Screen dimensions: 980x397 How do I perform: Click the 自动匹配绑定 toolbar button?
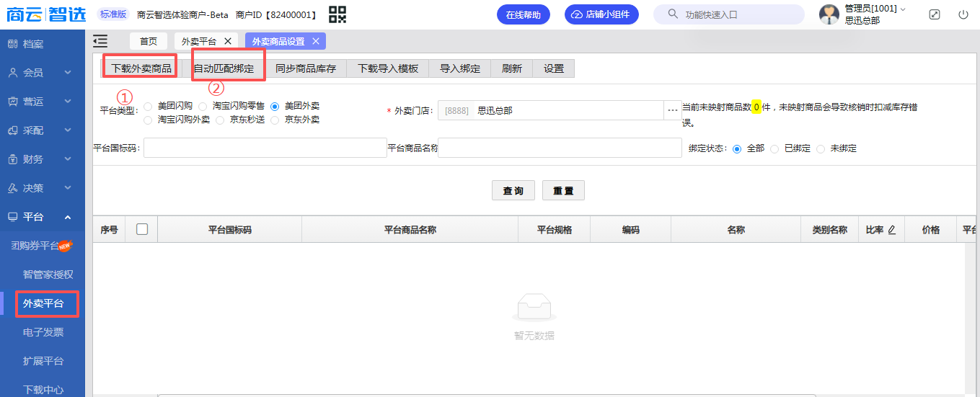[224, 69]
